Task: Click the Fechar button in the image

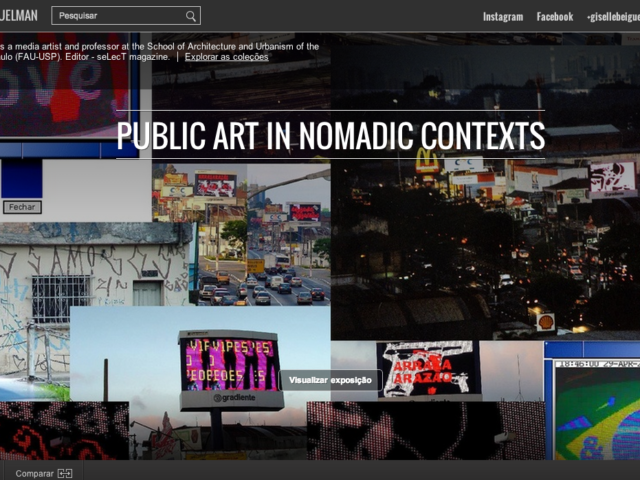Action: (x=22, y=207)
